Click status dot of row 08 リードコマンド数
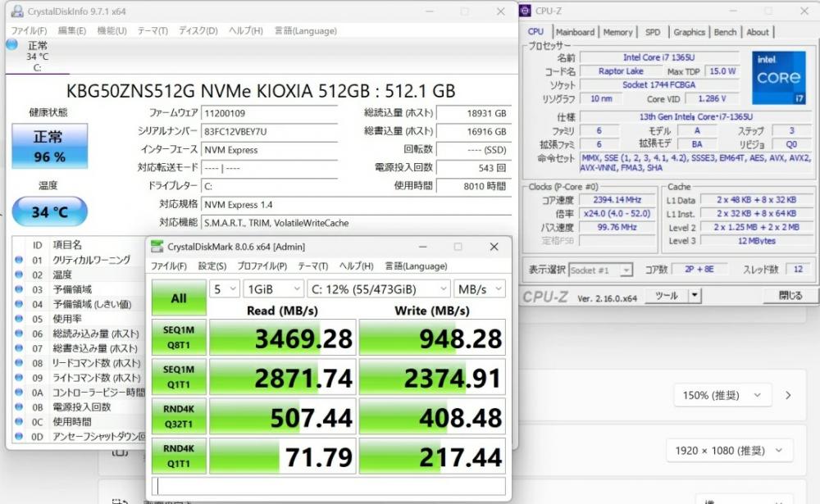 (x=19, y=362)
